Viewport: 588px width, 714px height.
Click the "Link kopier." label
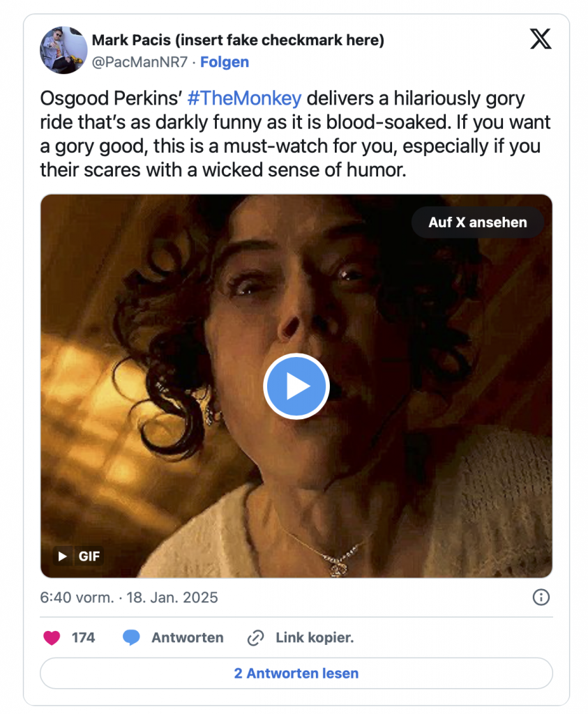pyautogui.click(x=314, y=637)
